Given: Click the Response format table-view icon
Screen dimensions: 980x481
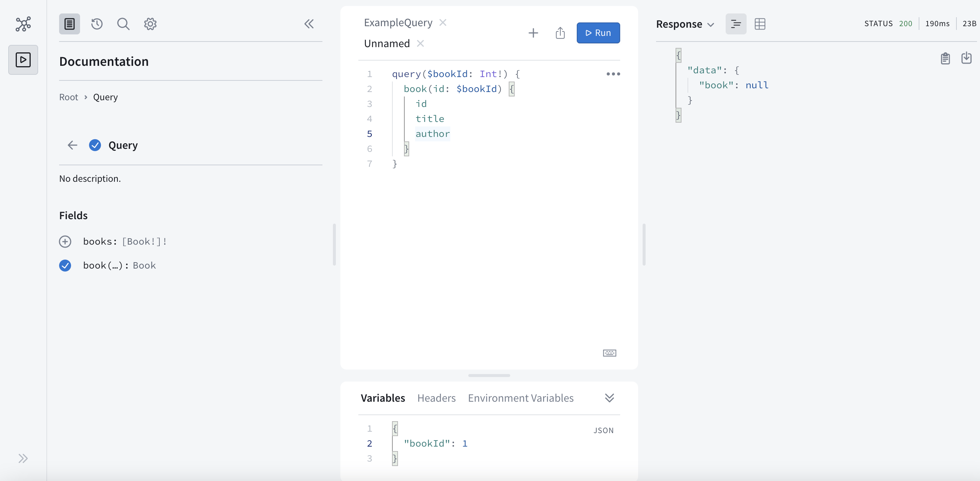Looking at the screenshot, I should (x=760, y=23).
